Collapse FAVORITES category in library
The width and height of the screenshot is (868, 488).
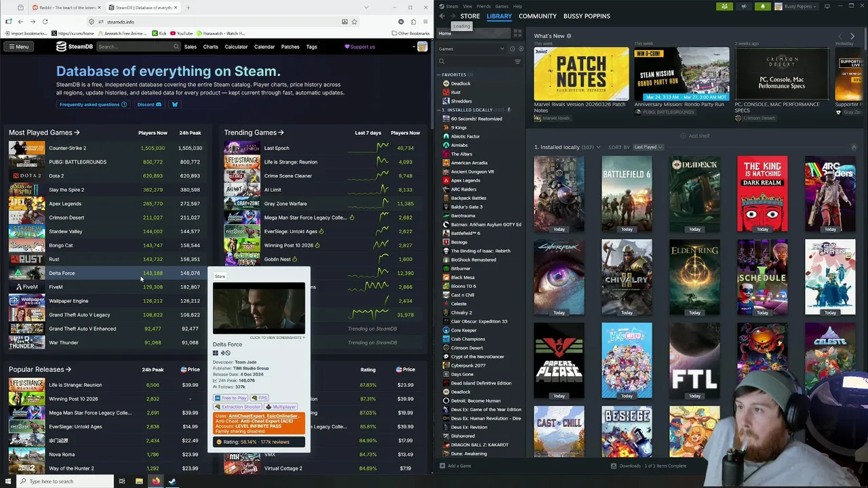[439, 75]
